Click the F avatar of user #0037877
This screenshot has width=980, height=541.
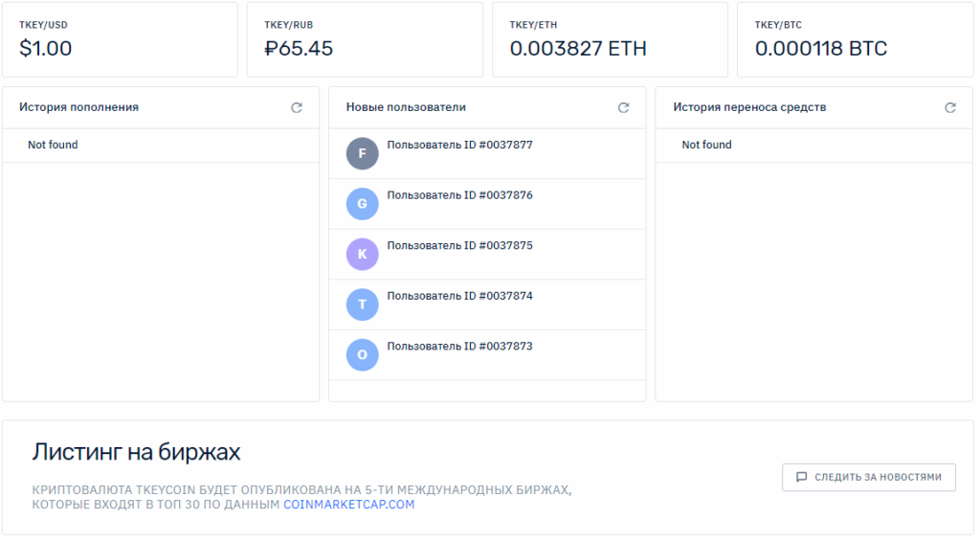tap(363, 154)
